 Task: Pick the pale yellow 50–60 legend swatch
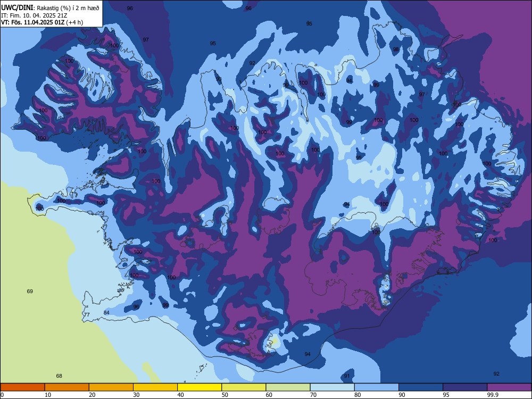(244, 387)
